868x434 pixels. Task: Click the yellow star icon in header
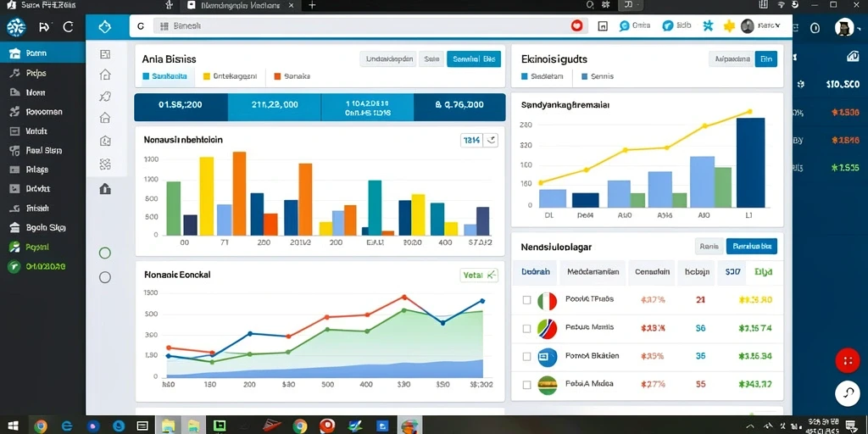729,25
